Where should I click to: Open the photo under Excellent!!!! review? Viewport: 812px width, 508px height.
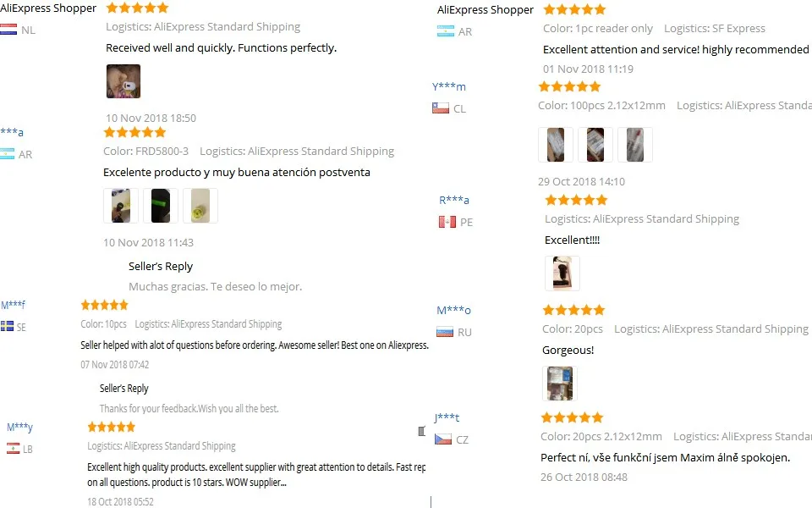click(562, 273)
